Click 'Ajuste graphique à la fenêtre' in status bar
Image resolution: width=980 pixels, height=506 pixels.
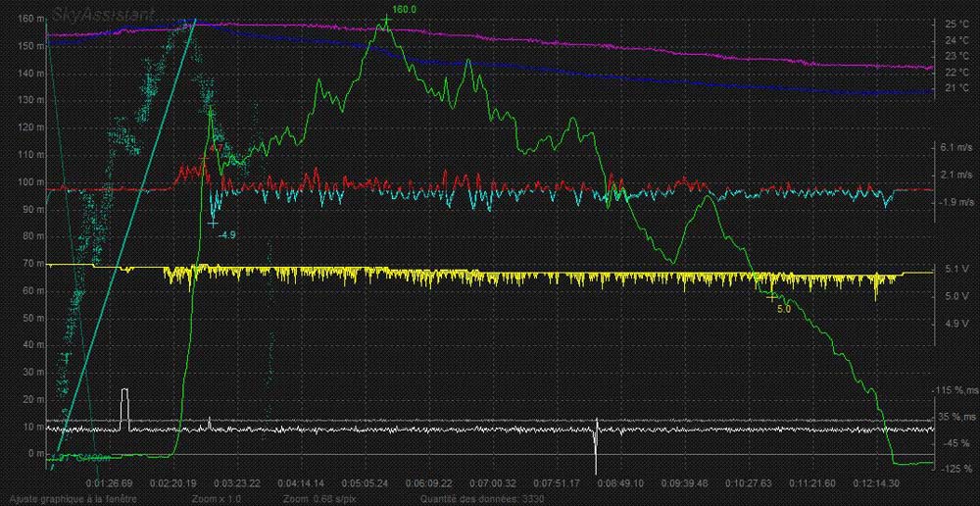coord(73,499)
